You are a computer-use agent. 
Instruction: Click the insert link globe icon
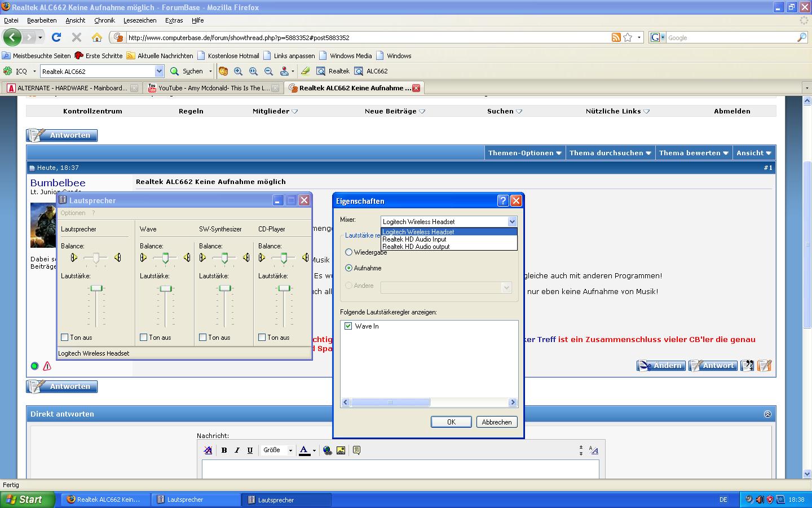pos(328,450)
